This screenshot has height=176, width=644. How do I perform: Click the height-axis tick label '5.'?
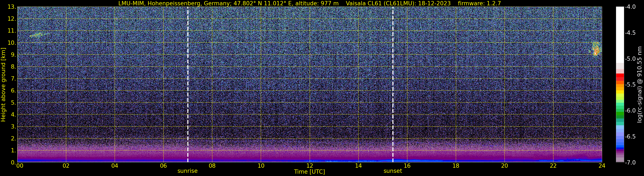click(13, 102)
